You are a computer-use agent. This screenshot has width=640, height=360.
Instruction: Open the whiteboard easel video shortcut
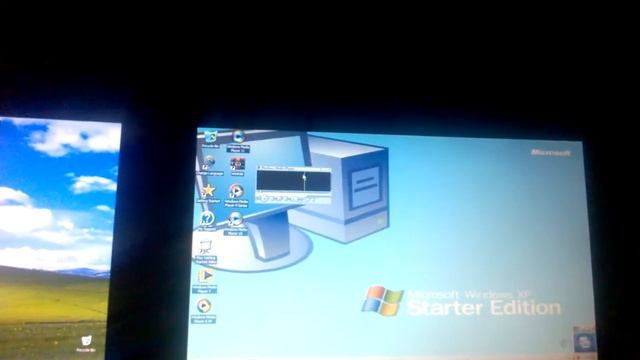(x=205, y=252)
